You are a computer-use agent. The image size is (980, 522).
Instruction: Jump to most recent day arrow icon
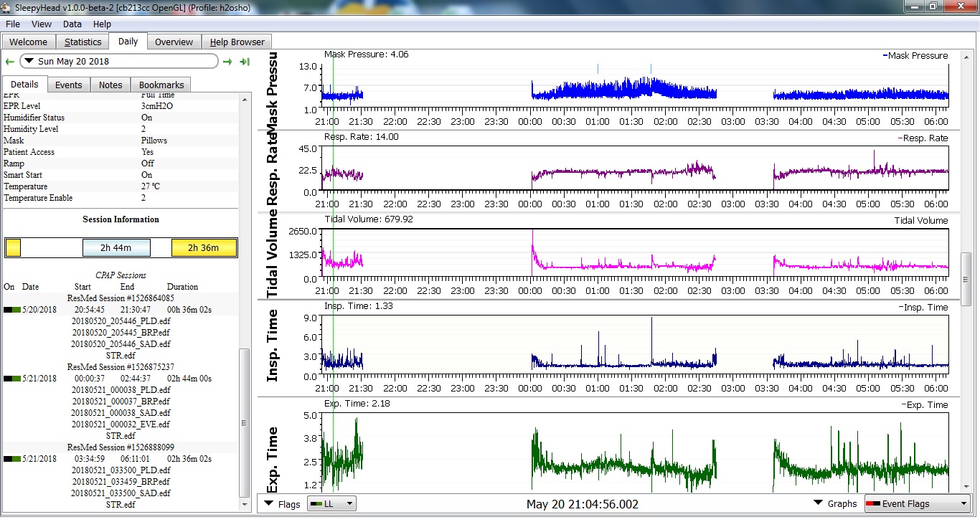click(245, 62)
